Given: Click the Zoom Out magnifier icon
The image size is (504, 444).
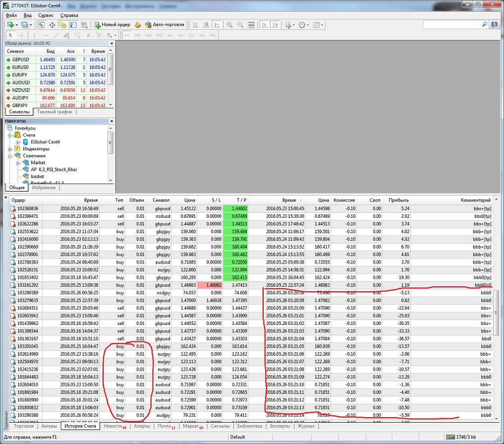Looking at the screenshot, I should 240,25.
